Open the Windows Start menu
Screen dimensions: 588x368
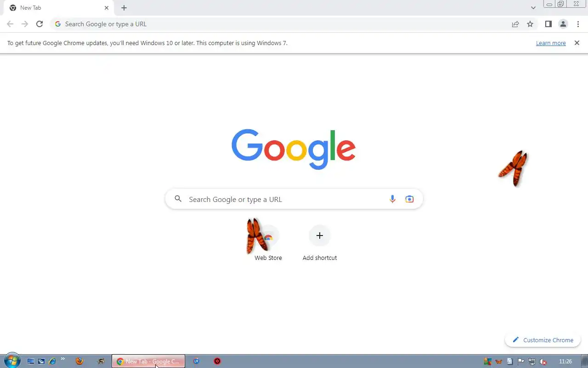point(11,361)
